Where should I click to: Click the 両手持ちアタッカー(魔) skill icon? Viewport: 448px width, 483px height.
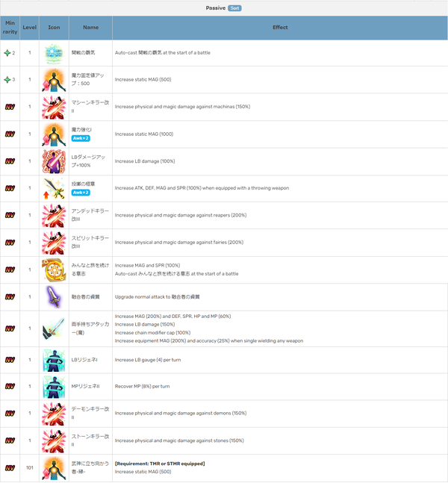click(54, 328)
